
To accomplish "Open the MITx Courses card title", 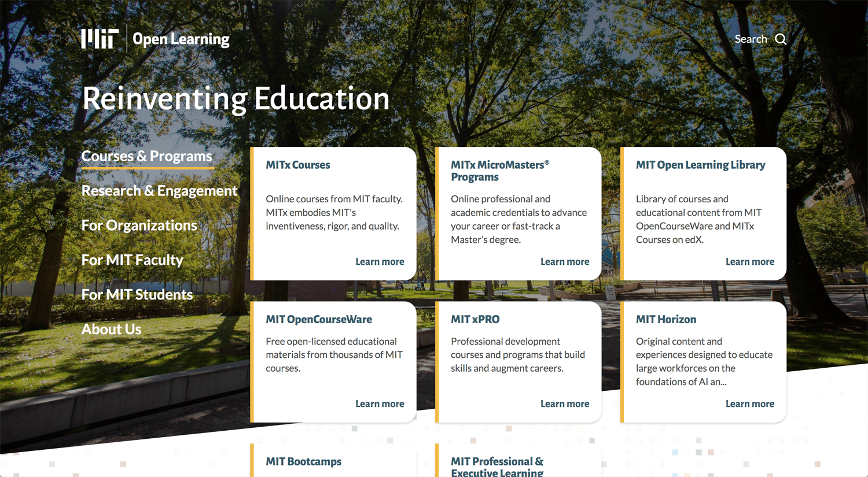I will [298, 165].
